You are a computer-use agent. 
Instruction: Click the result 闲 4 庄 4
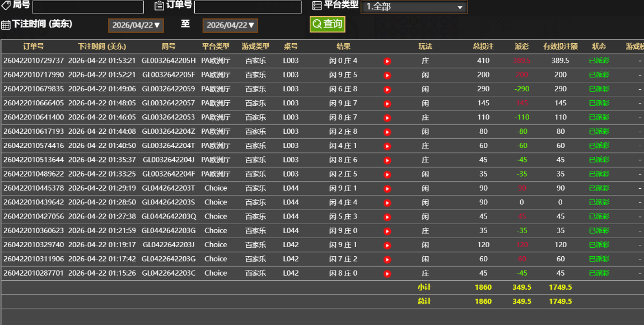pyautogui.click(x=343, y=202)
